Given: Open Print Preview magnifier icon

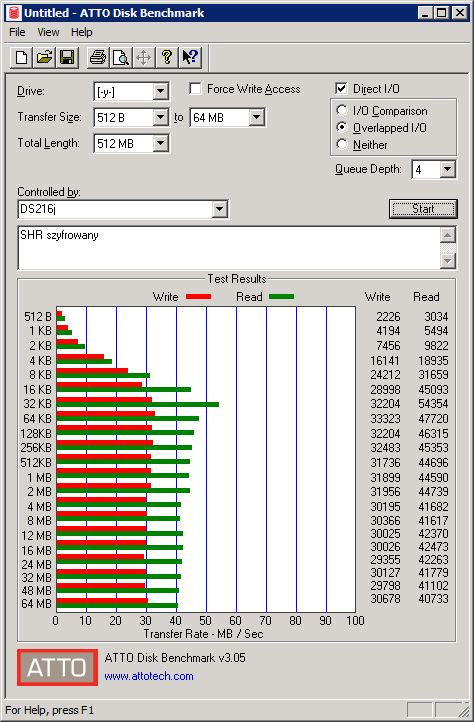Looking at the screenshot, I should 121,58.
